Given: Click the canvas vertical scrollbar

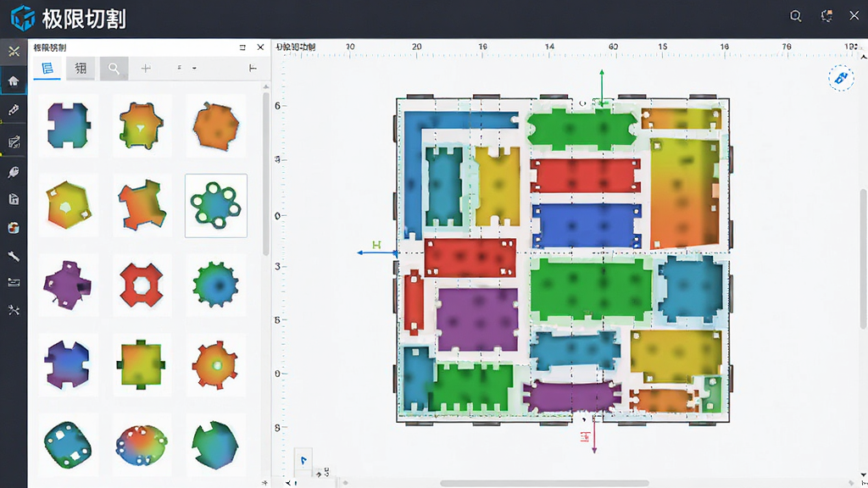Looking at the screenshot, I should pos(864,259).
